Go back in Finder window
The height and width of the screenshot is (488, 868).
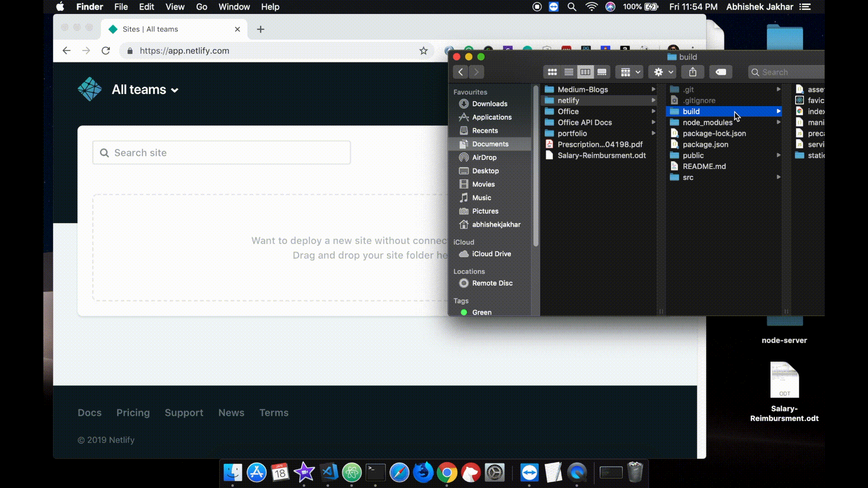point(460,72)
